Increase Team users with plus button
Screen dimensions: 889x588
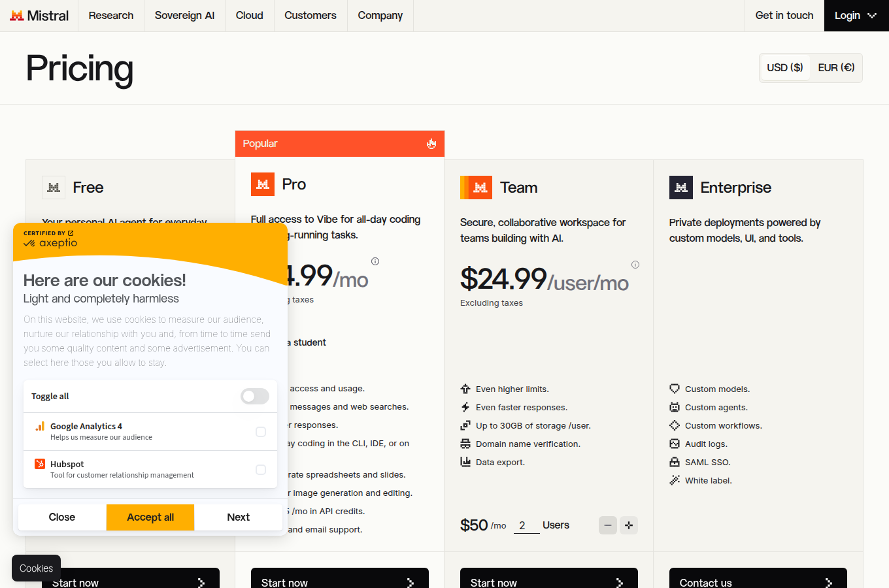(629, 525)
